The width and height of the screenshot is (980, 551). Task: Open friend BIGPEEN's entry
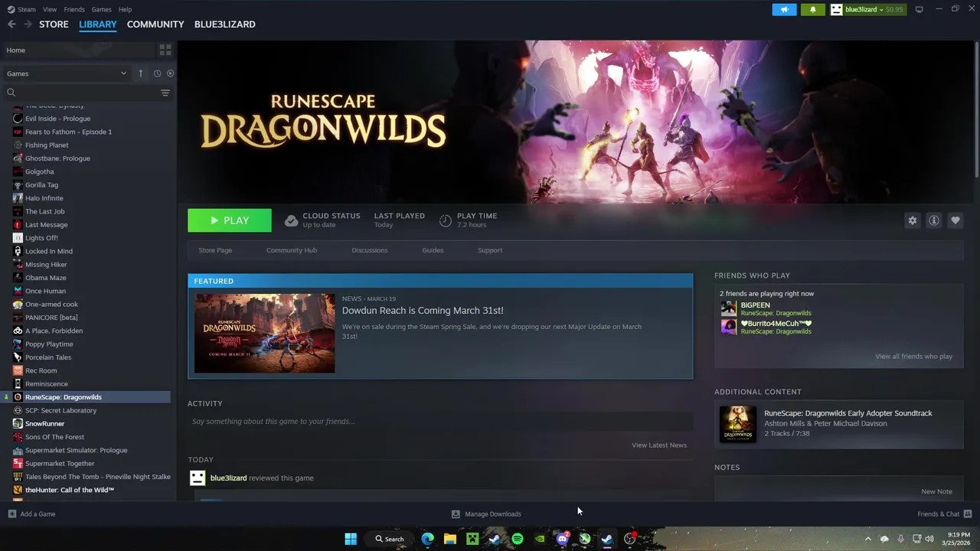[767, 308]
